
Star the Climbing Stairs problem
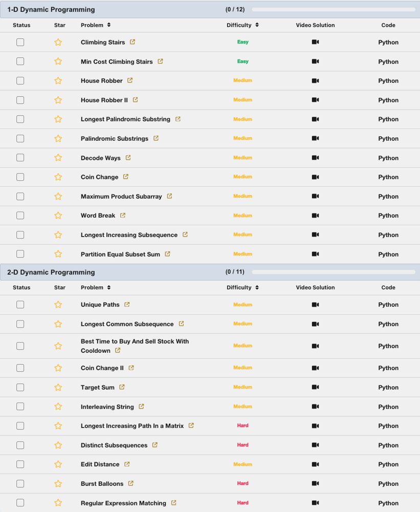[x=58, y=42]
